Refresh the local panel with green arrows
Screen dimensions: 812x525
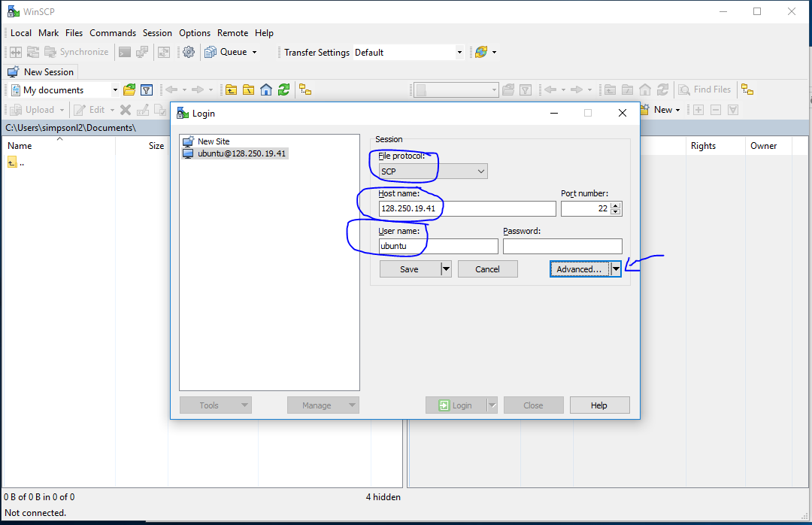coord(283,90)
